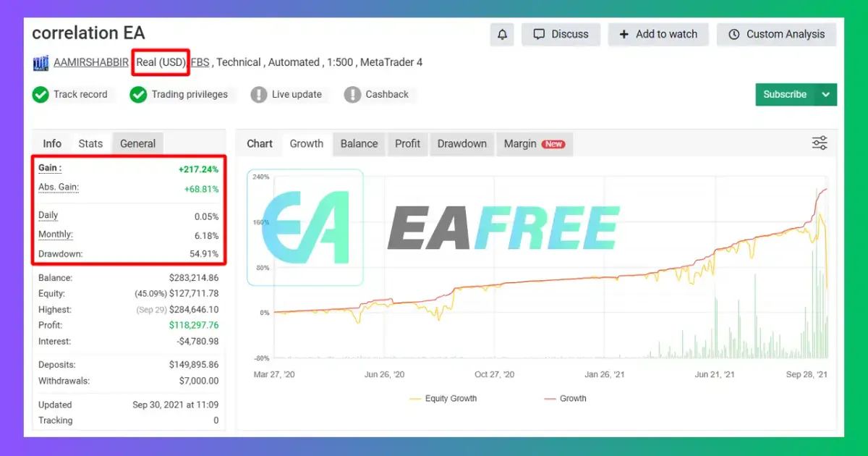Viewport: 868px width, 456px height.
Task: Click Interest value -$4,780.98
Action: pyautogui.click(x=197, y=342)
